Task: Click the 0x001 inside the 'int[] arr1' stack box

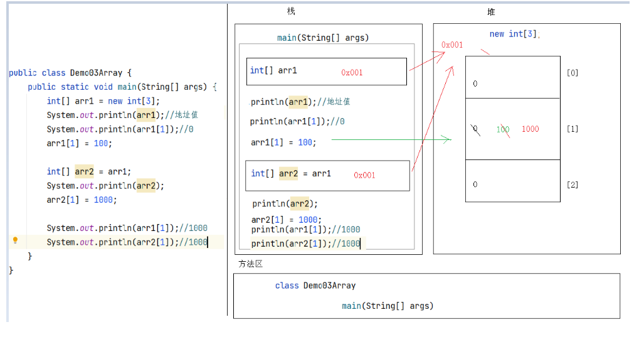Action: 352,72
